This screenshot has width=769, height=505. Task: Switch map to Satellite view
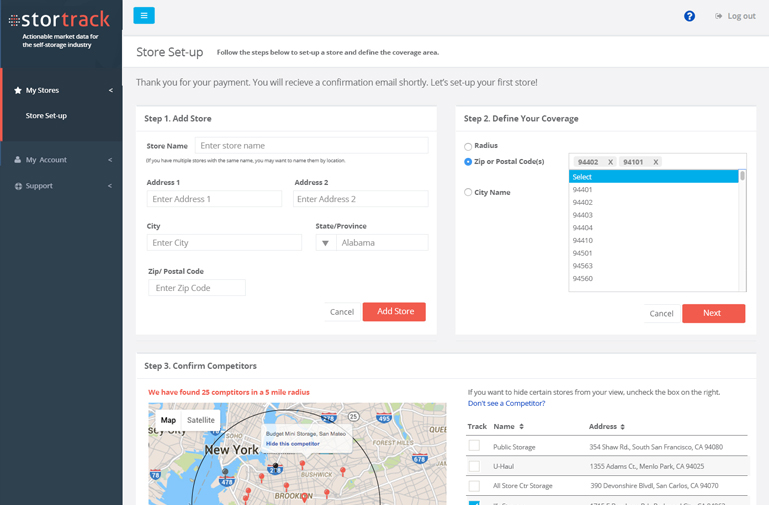pos(201,420)
